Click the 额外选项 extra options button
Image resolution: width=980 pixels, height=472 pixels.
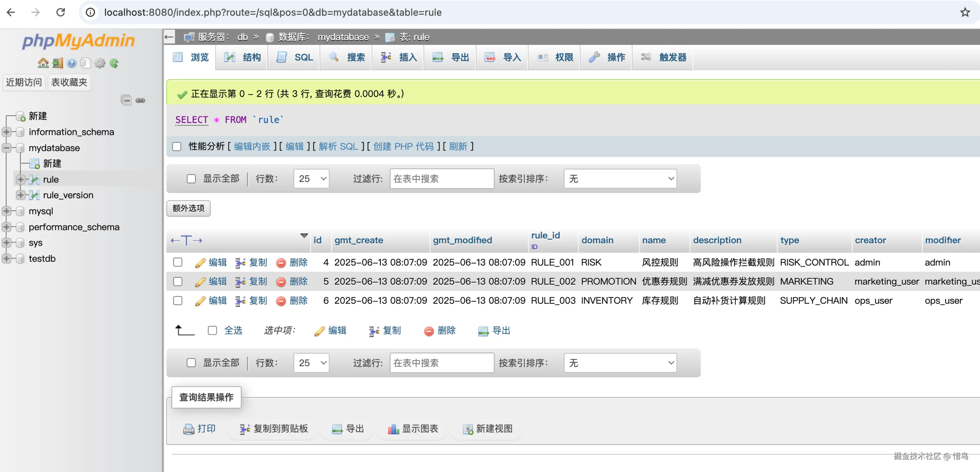pyautogui.click(x=188, y=208)
